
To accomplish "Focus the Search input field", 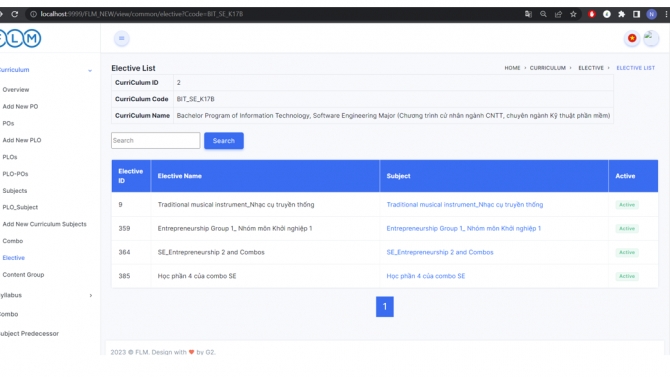I will point(156,141).
